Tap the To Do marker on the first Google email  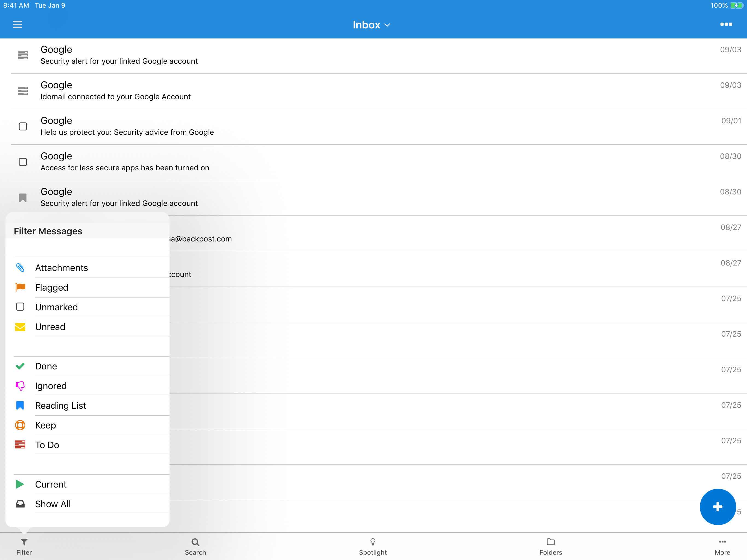click(x=23, y=55)
